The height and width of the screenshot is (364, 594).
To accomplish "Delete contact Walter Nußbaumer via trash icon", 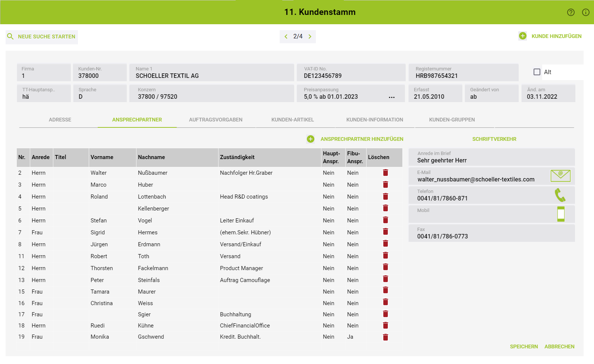I will [x=386, y=172].
